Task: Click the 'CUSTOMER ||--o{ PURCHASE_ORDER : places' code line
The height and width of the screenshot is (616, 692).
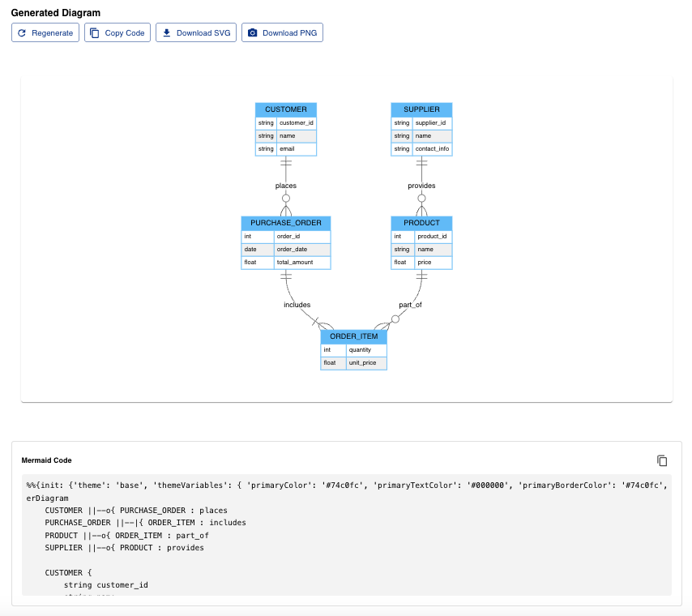Action: coord(136,511)
